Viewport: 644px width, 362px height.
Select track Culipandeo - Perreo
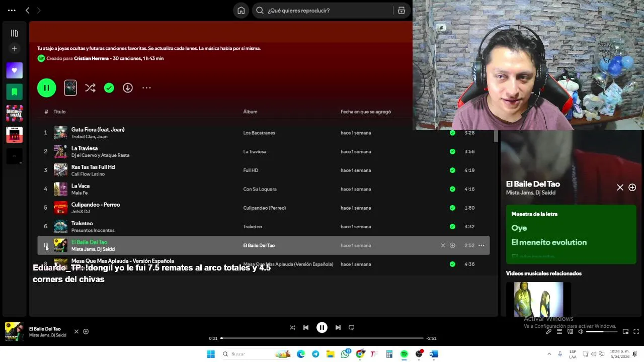click(x=96, y=205)
